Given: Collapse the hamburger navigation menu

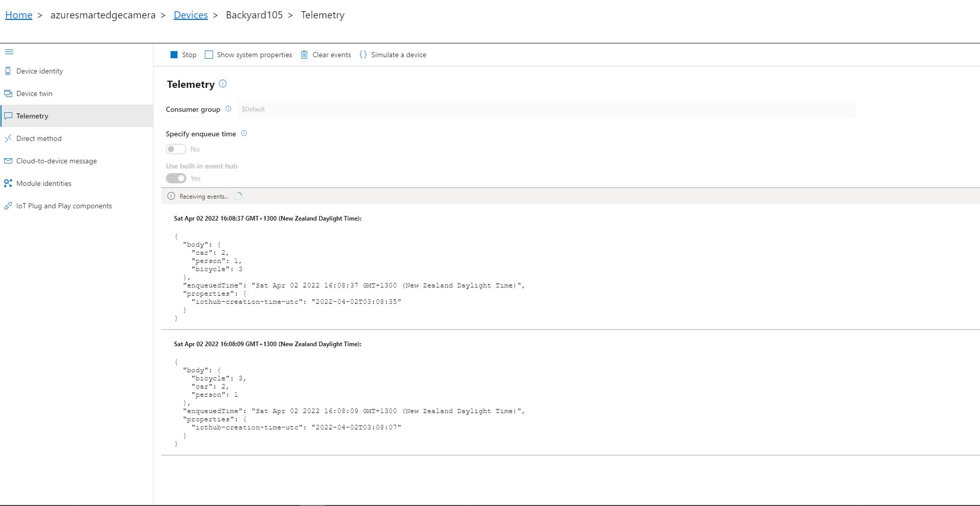Looking at the screenshot, I should 9,52.
